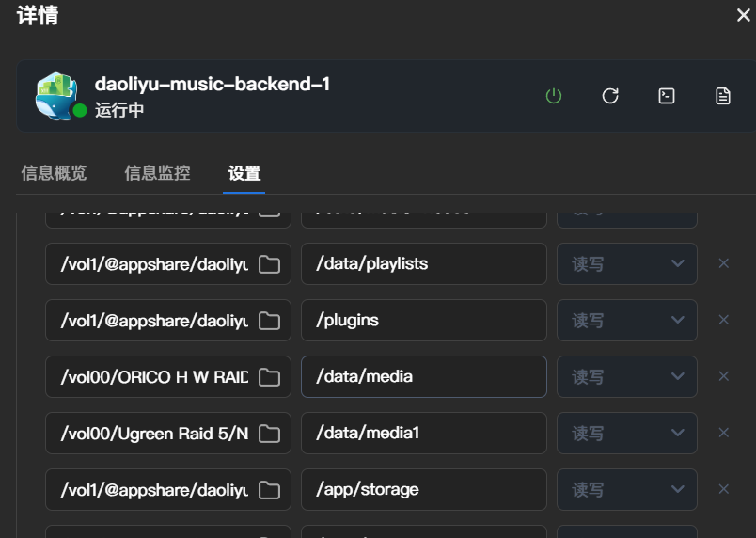Click the ORICO H W RAID host path field

point(150,377)
